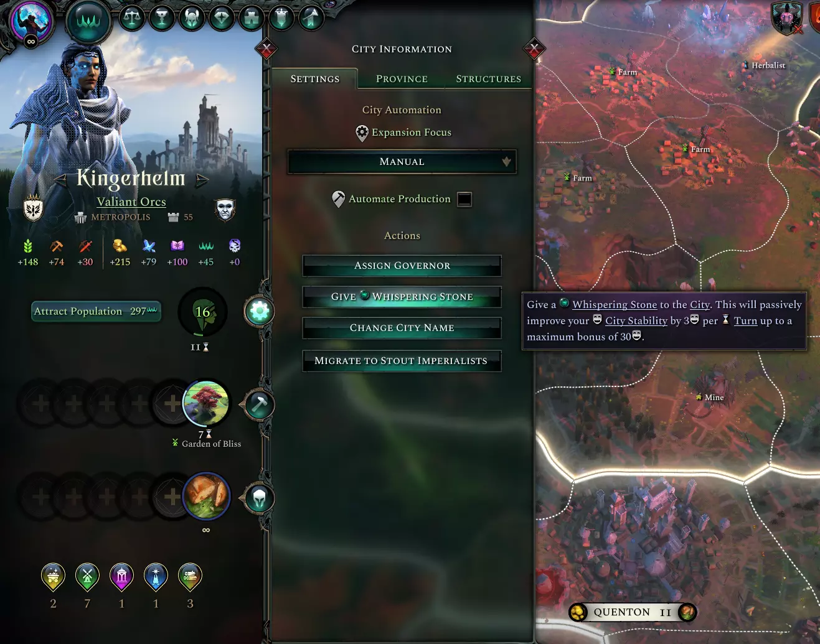Switch to previous city with left arrow
Screen dimensions: 820x644
[x=60, y=180]
